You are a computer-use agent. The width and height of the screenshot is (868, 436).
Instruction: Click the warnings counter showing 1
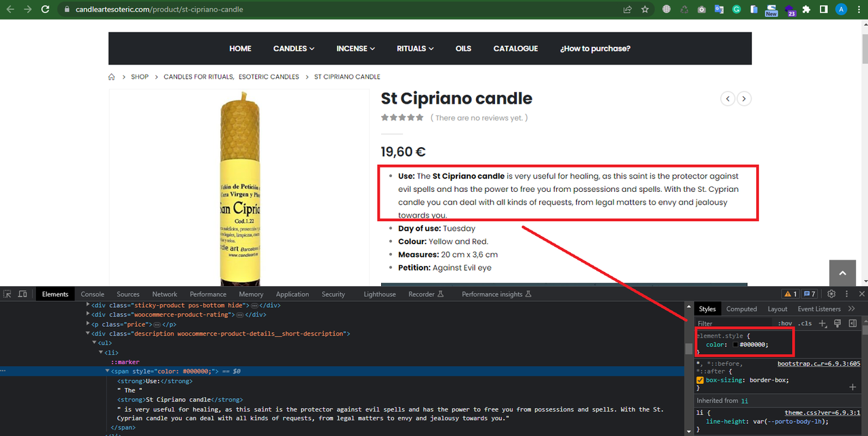(x=790, y=294)
